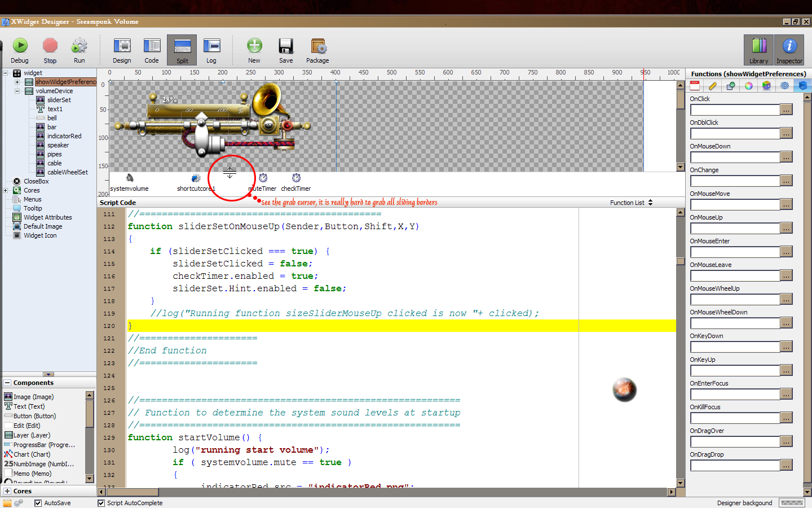The image size is (812, 508).
Task: Choose ProgressBar component
Action: pyautogui.click(x=44, y=445)
